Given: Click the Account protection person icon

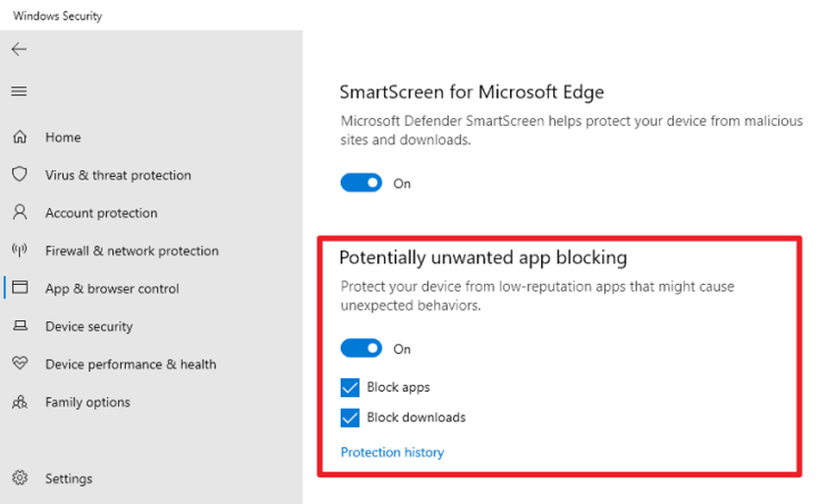Looking at the screenshot, I should (20, 212).
